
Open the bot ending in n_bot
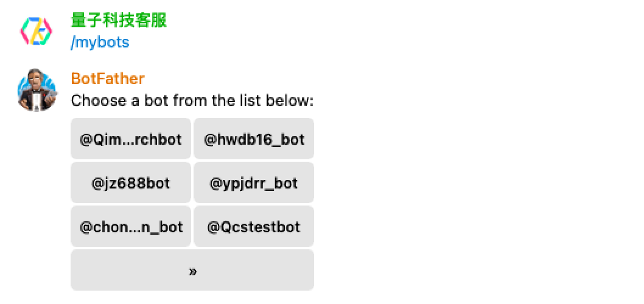pos(131,227)
